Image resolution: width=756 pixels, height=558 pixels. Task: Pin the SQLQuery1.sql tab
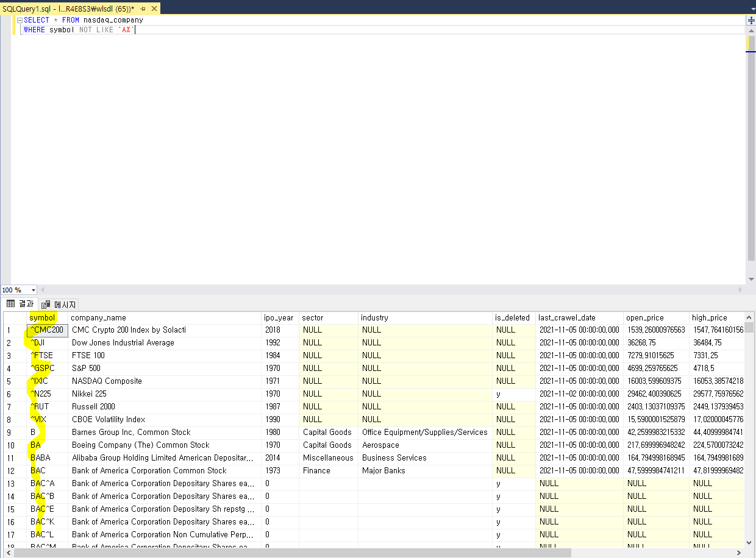(x=142, y=9)
